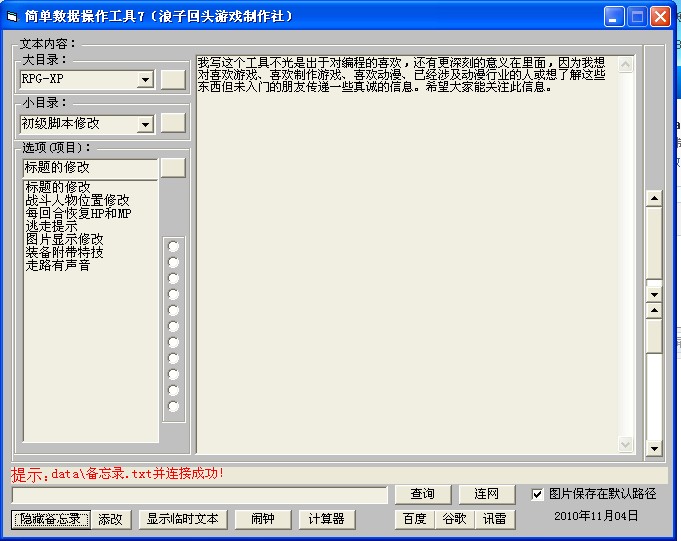Open the 小目录 初级脚本修改 dropdown
The width and height of the screenshot is (681, 541).
click(145, 124)
